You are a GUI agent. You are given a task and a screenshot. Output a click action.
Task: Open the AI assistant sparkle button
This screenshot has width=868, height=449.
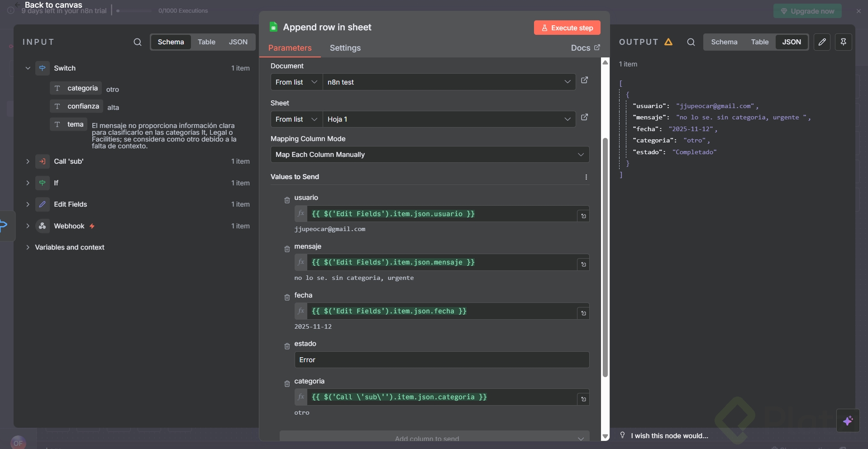pos(848,421)
